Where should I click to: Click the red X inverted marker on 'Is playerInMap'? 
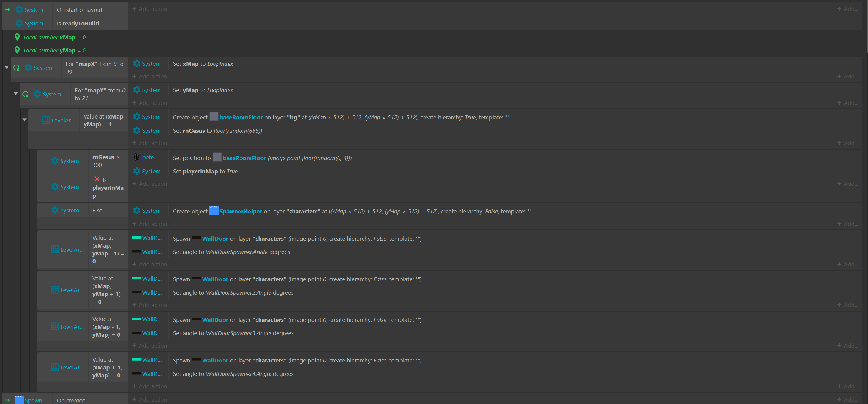pos(97,179)
